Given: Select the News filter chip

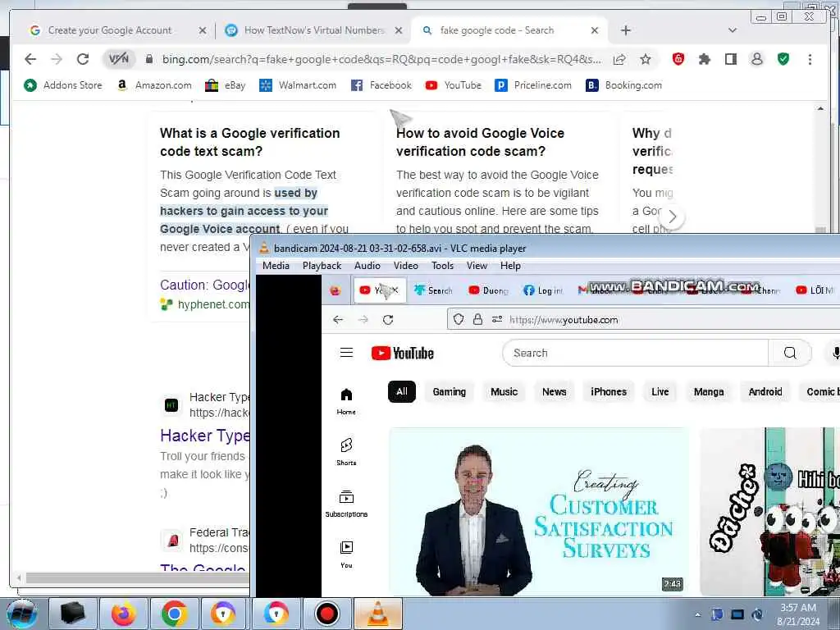Looking at the screenshot, I should click(554, 391).
